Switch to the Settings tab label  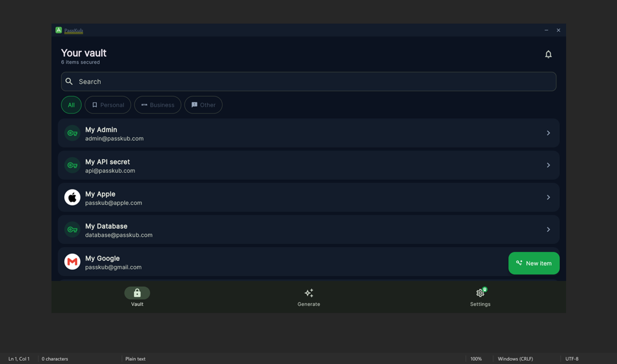(480, 304)
